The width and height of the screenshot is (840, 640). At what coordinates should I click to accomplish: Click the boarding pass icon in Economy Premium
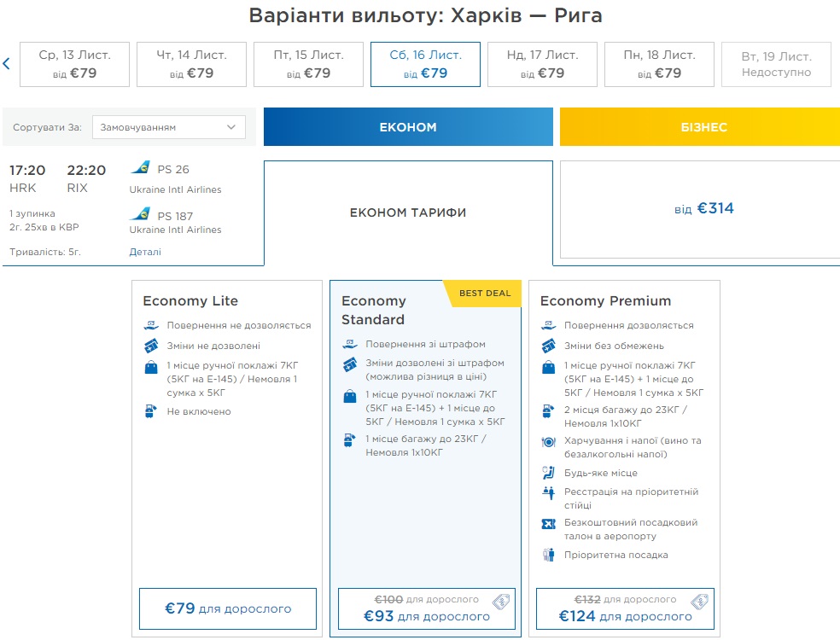coord(549,523)
